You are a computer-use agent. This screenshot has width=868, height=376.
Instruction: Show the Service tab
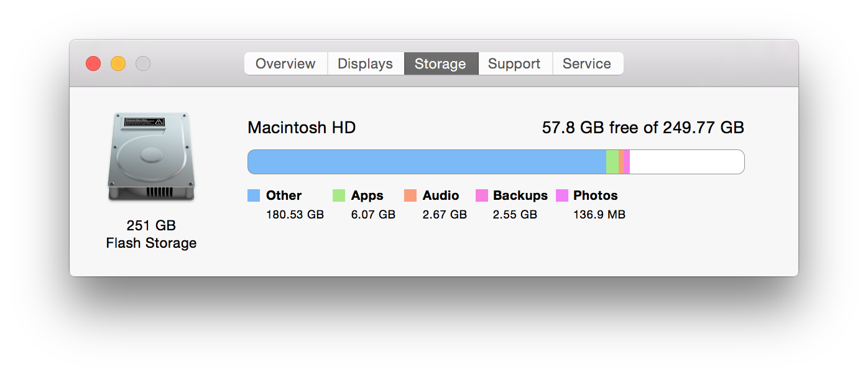click(x=586, y=63)
